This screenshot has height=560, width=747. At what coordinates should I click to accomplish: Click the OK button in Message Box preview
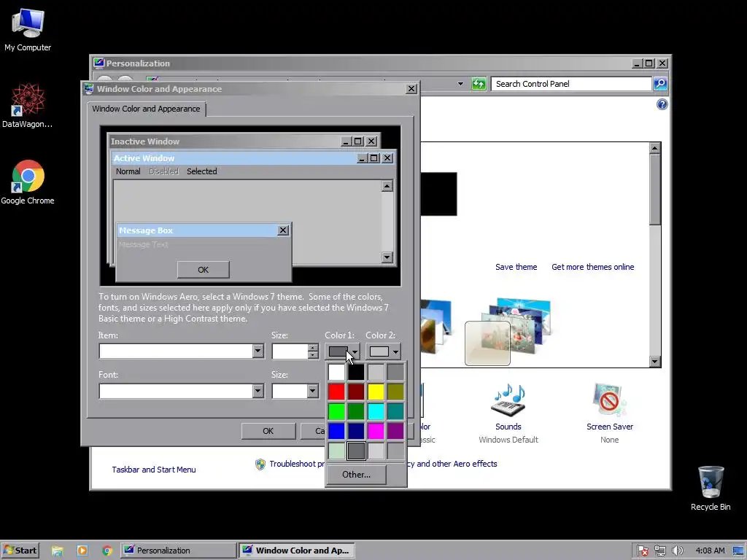pyautogui.click(x=204, y=270)
